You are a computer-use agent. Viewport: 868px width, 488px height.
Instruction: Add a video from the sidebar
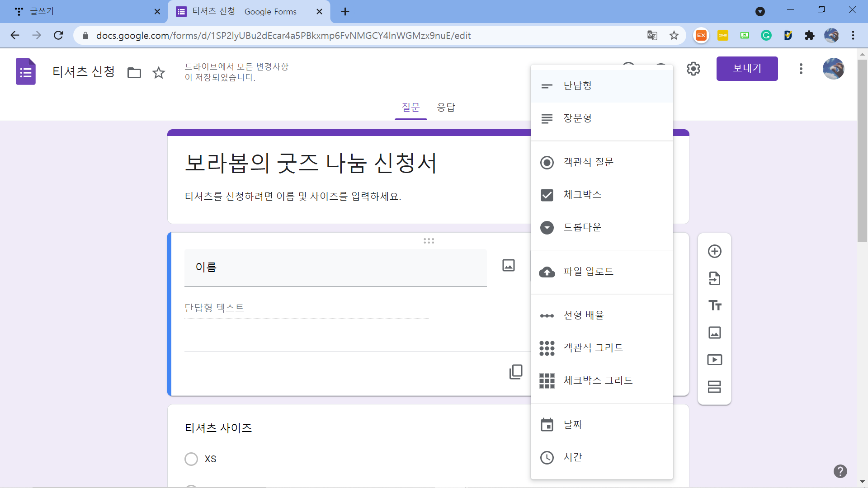pos(714,360)
